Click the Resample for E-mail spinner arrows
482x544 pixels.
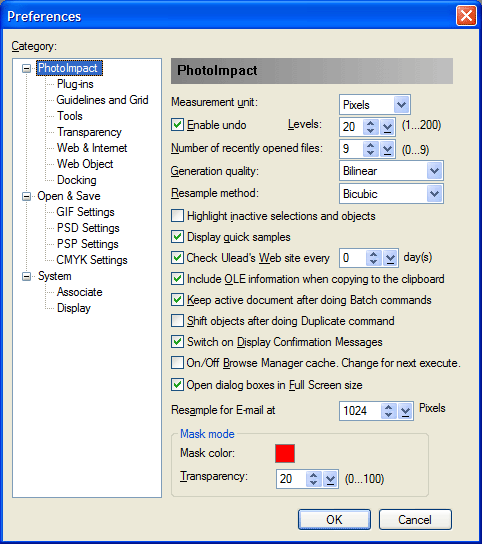coord(388,411)
